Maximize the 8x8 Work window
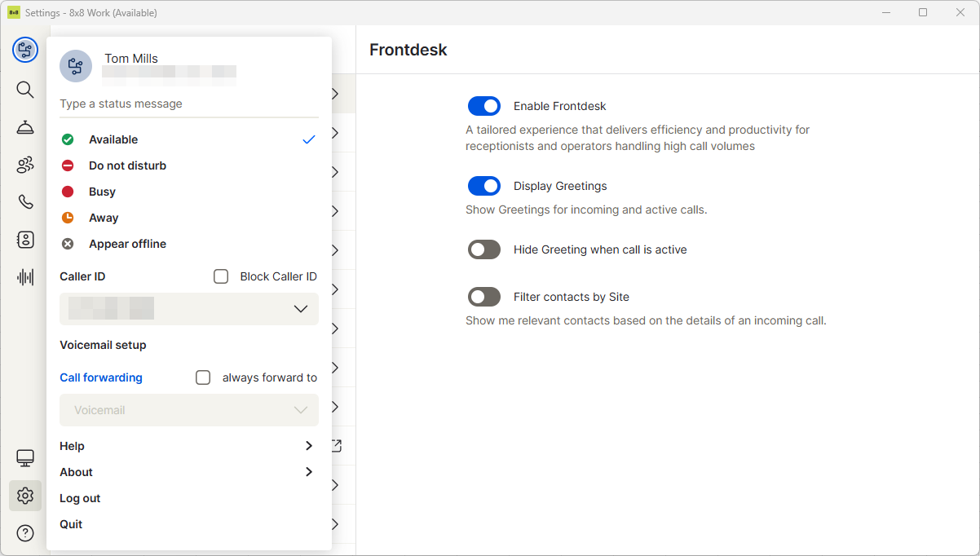 923,12
